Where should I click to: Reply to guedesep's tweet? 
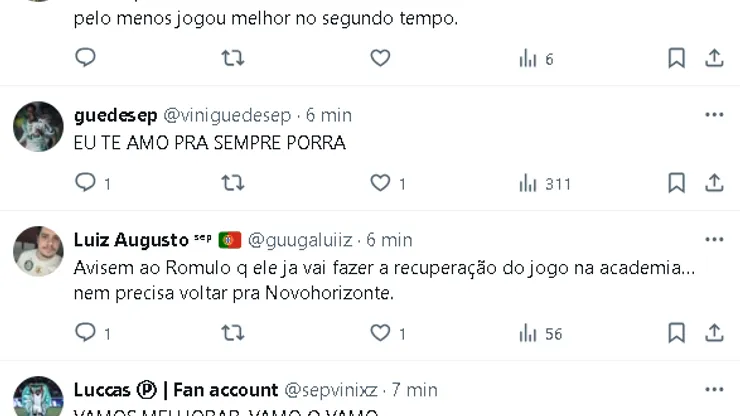(86, 183)
